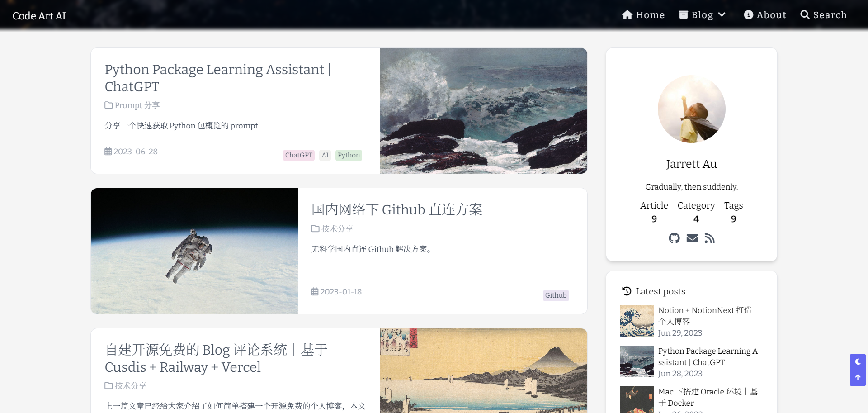This screenshot has height=413, width=868.
Task: Open the astronaut post cover image
Action: click(194, 251)
